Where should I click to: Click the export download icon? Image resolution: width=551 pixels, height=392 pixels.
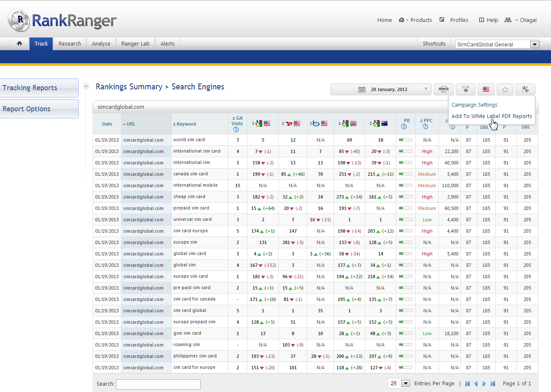pos(465,89)
